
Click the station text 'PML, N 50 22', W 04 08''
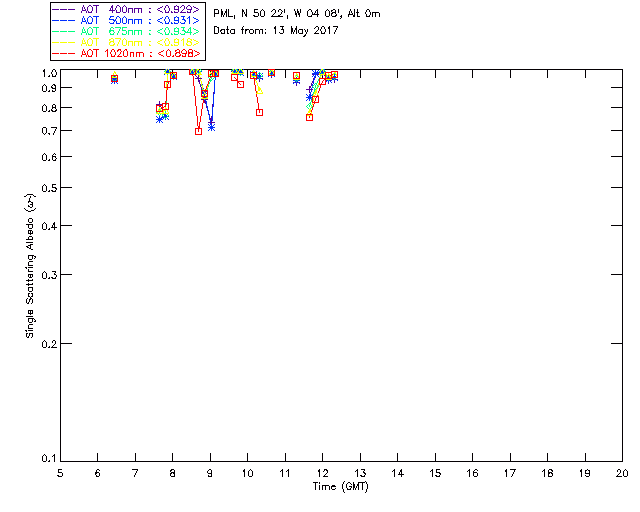[x=278, y=14]
